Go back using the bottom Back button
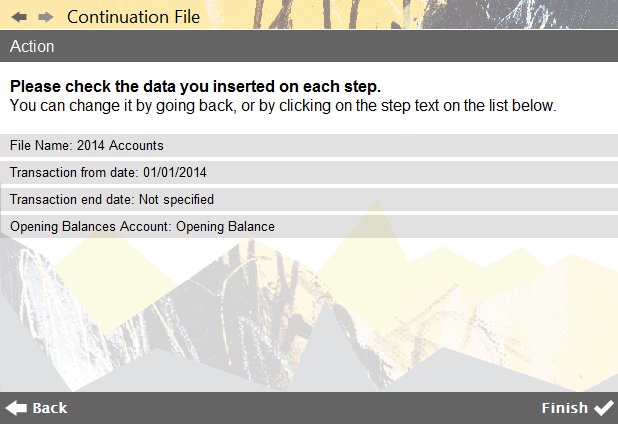This screenshot has height=424, width=618. click(37, 408)
